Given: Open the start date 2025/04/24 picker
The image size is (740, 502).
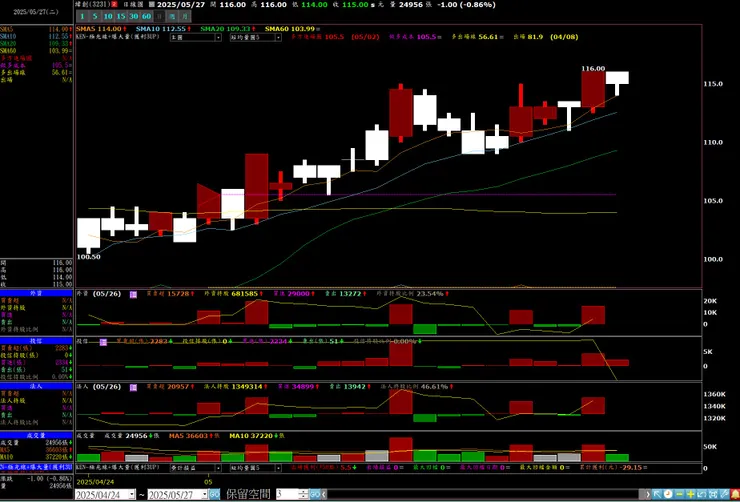Looking at the screenshot, I should pyautogui.click(x=105, y=494).
